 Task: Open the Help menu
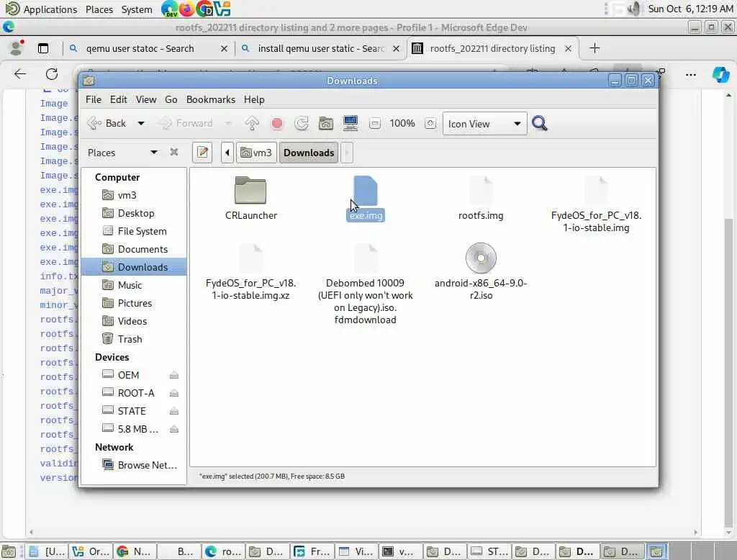pos(254,99)
